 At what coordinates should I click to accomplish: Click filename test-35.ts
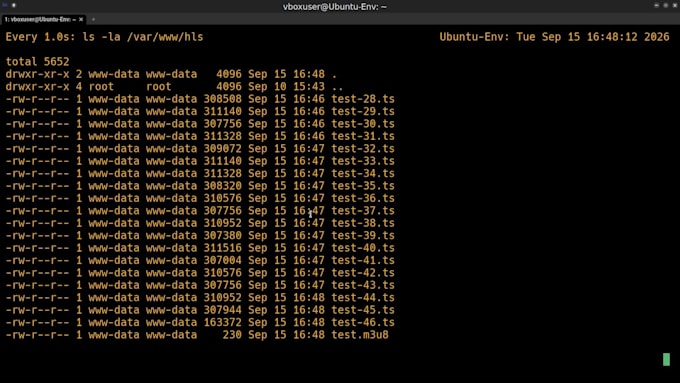[363, 186]
